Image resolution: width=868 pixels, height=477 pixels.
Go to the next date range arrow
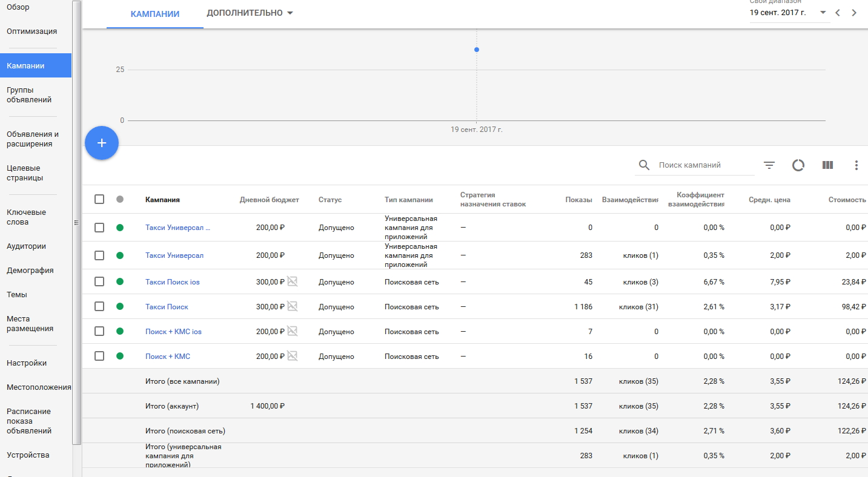(854, 13)
